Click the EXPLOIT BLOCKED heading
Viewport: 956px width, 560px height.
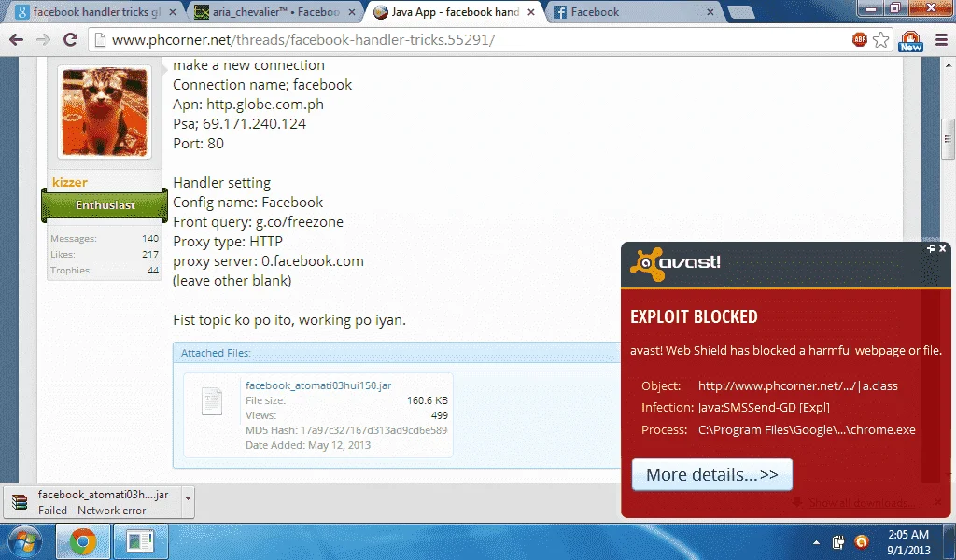pyautogui.click(x=694, y=316)
